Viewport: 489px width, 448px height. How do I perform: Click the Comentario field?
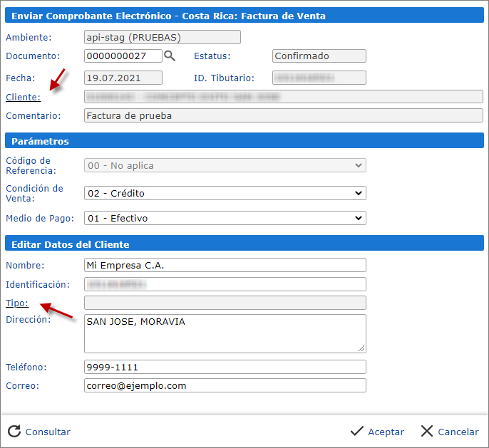click(x=283, y=115)
